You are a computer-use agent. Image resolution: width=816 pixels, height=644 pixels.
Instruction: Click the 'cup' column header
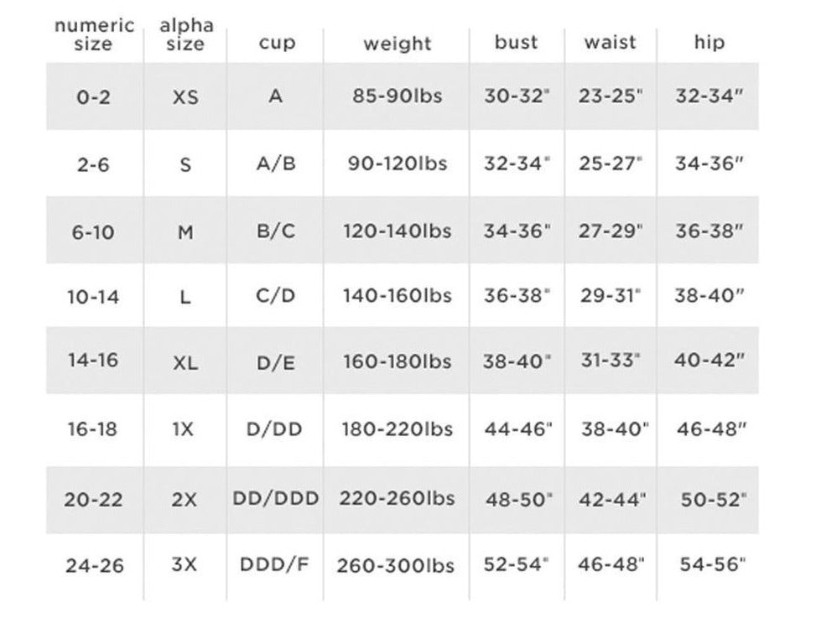pos(277,43)
